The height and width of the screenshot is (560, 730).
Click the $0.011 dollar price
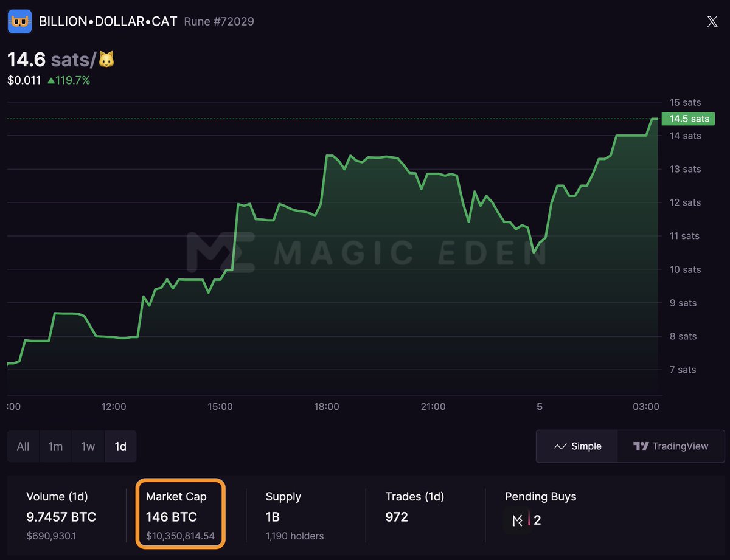[x=24, y=80]
